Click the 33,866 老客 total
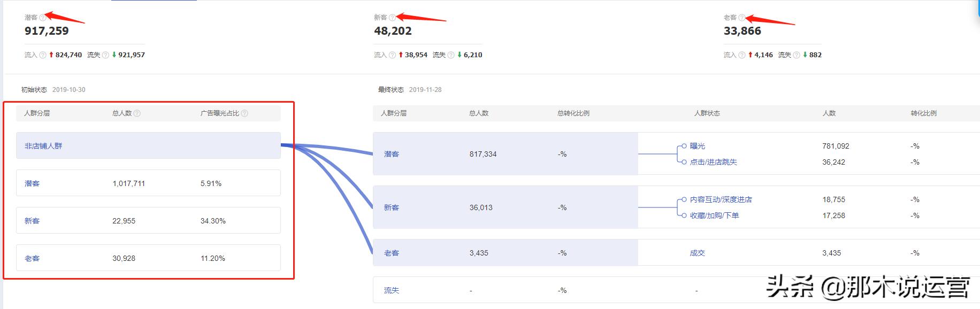This screenshot has height=309, width=980. pos(742,31)
